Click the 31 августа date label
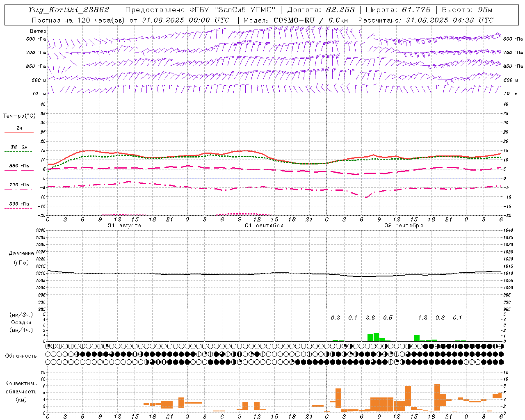Screen dimensions: 525x420 pyautogui.click(x=125, y=226)
